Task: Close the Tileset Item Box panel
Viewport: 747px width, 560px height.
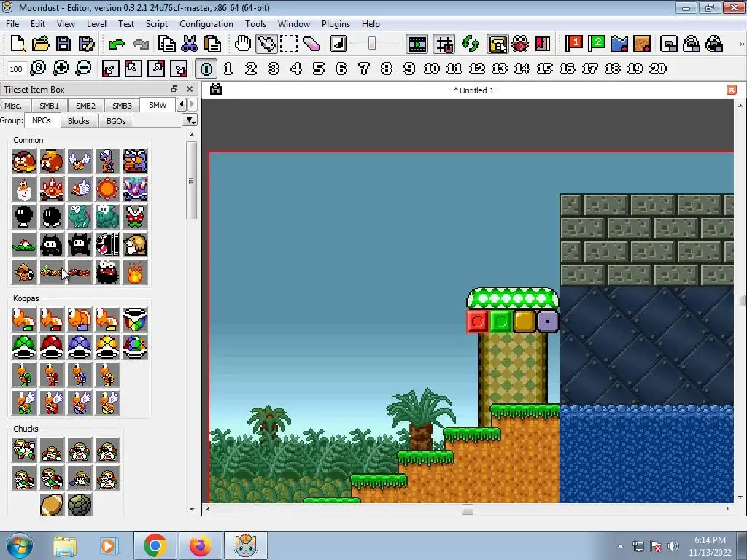Action: 190,89
